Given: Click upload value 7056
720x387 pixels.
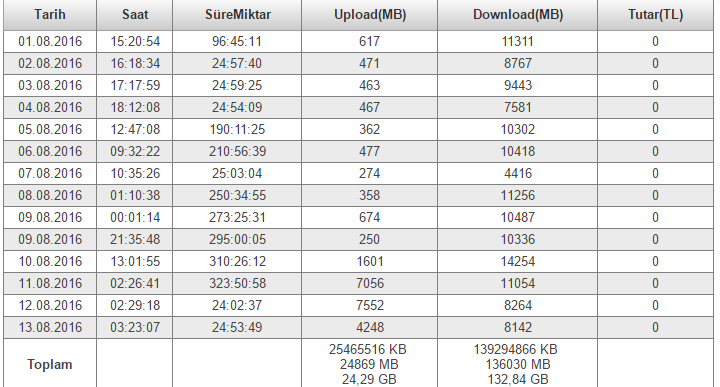Looking at the screenshot, I should pyautogui.click(x=370, y=283).
